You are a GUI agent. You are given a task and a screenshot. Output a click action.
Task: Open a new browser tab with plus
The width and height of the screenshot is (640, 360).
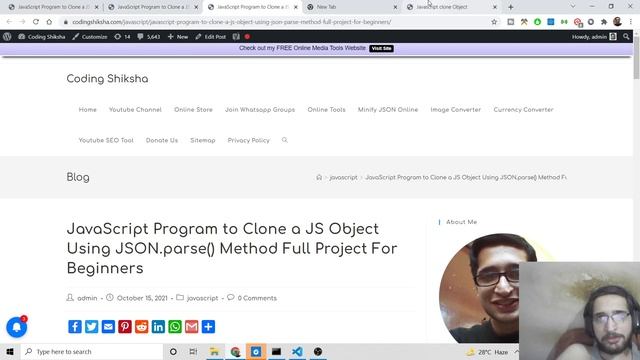pos(511,7)
